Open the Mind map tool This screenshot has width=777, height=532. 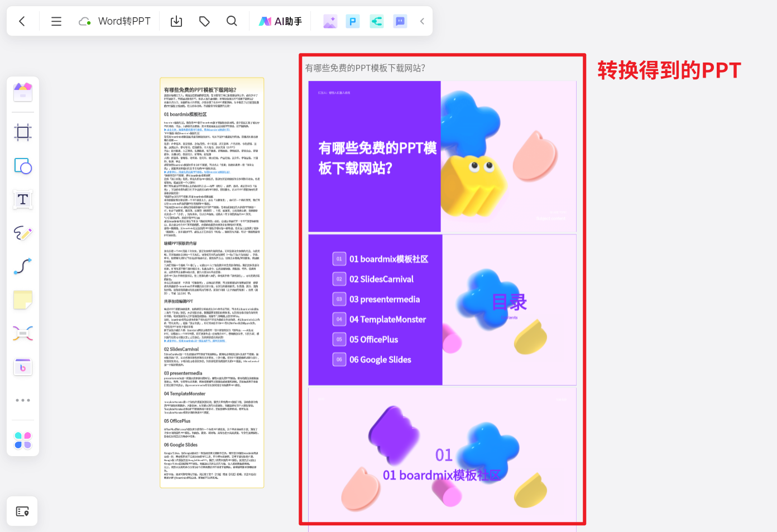point(22,333)
